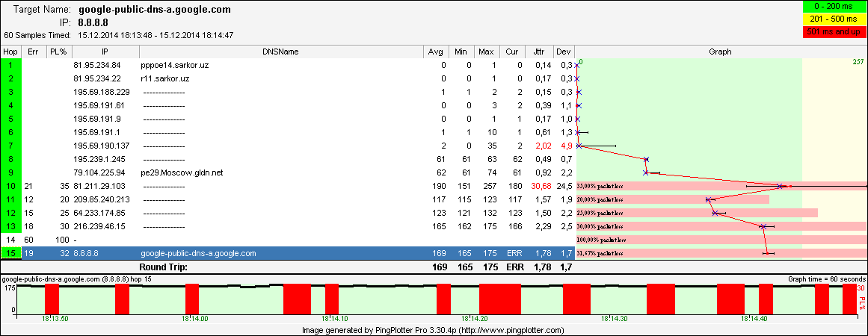Click target name google-public-dns-a.google.com title
Viewport: 868px width, 336px height.
[155, 10]
